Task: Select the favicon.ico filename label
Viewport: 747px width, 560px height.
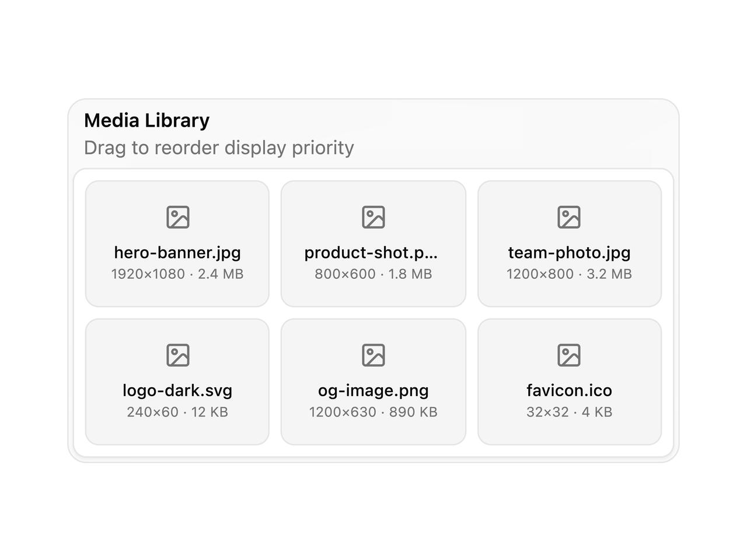Action: (570, 390)
